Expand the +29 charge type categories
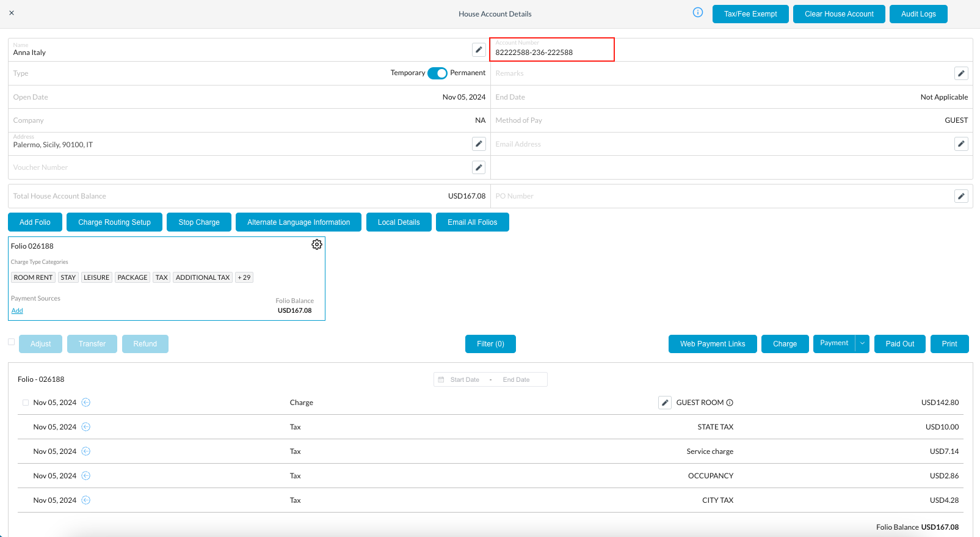This screenshot has height=537, width=980. click(x=244, y=277)
